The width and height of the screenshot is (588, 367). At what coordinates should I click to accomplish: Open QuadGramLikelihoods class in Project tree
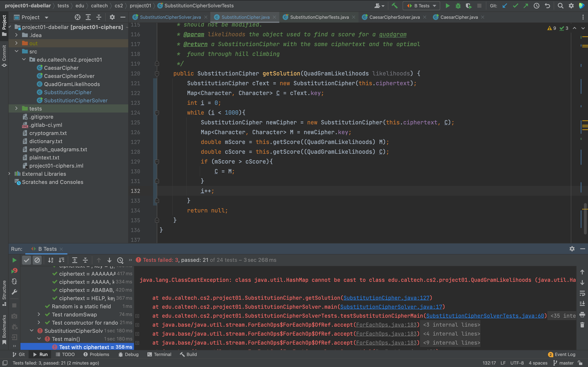[72, 84]
